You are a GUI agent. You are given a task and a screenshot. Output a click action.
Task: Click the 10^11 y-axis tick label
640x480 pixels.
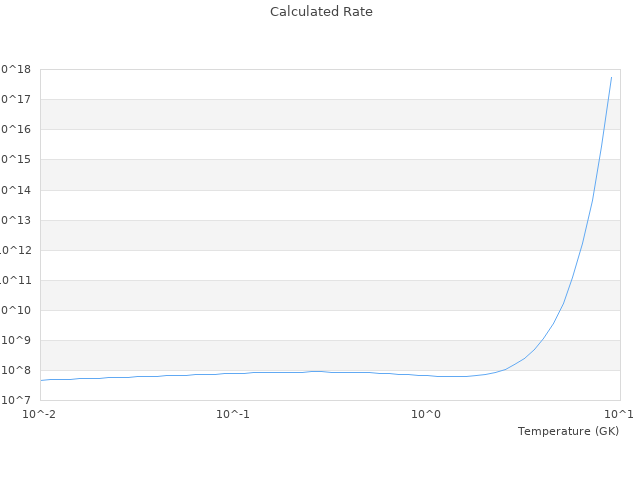16,280
